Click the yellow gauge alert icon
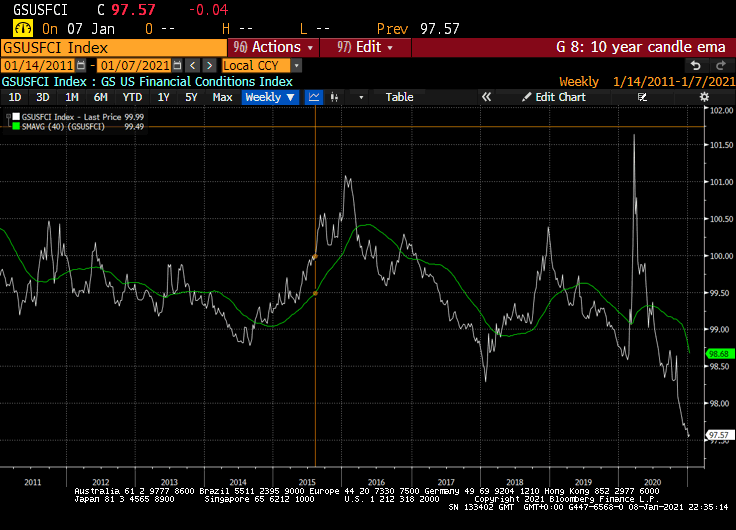The height and width of the screenshot is (530, 736). pos(23,29)
